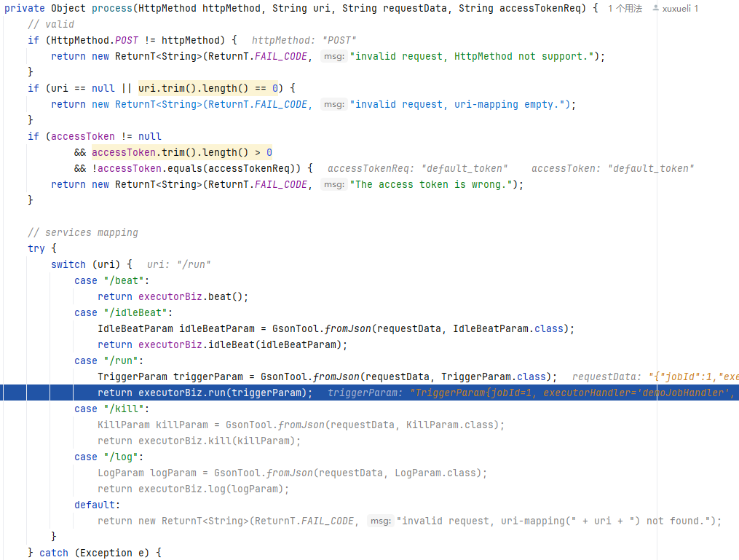Screen dimensions: 739x560
Task: Click 'msg:' hint in the default case line
Action: pos(380,521)
